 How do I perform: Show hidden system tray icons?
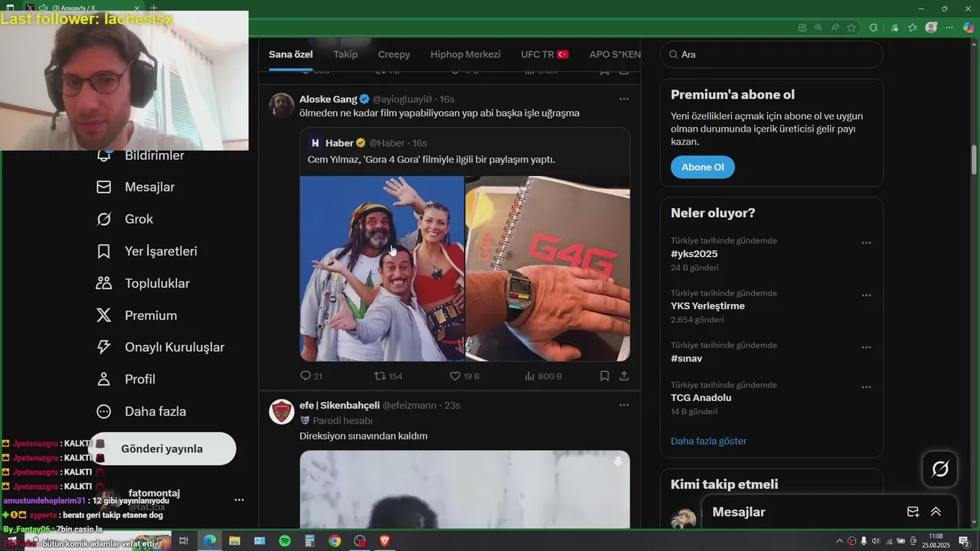(x=839, y=541)
